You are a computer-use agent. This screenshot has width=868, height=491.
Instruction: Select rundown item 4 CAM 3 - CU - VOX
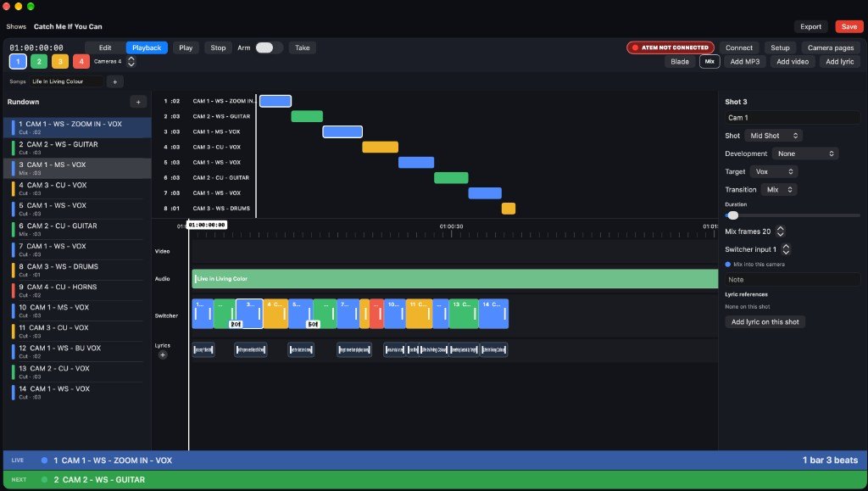(x=77, y=189)
